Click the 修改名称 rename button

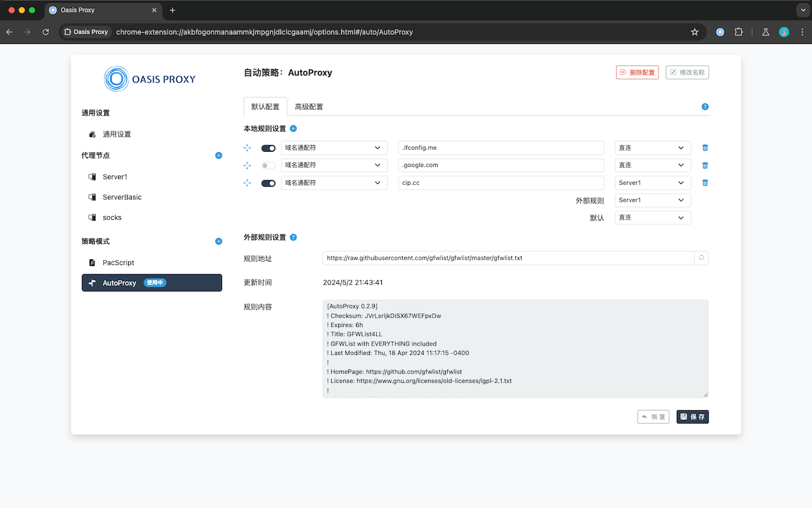pos(687,72)
